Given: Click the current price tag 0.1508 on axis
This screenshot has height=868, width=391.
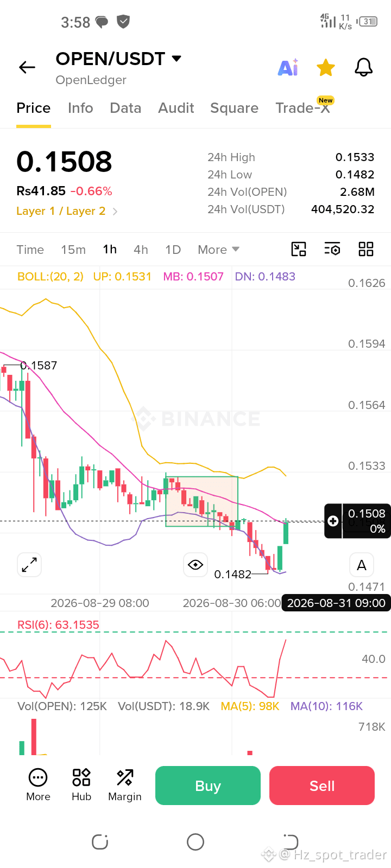Looking at the screenshot, I should coord(367,521).
